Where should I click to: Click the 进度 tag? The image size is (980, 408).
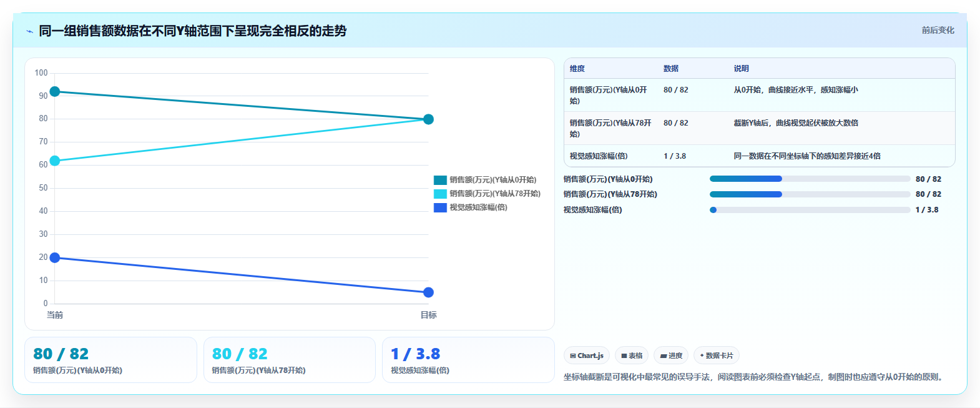671,356
